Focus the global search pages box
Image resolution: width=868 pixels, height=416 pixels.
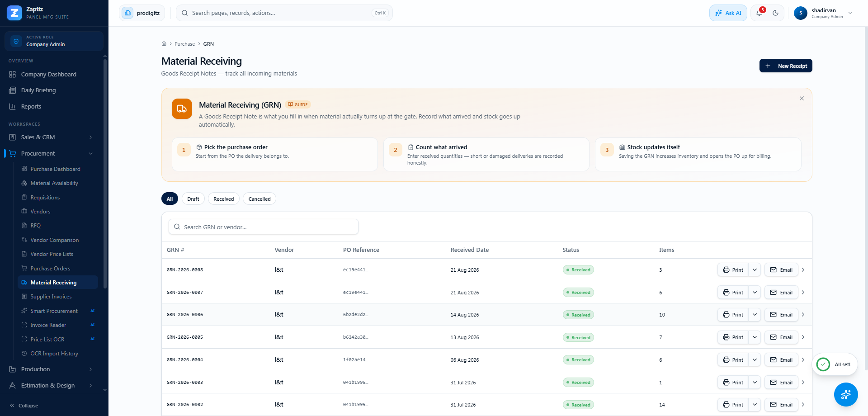(x=284, y=13)
